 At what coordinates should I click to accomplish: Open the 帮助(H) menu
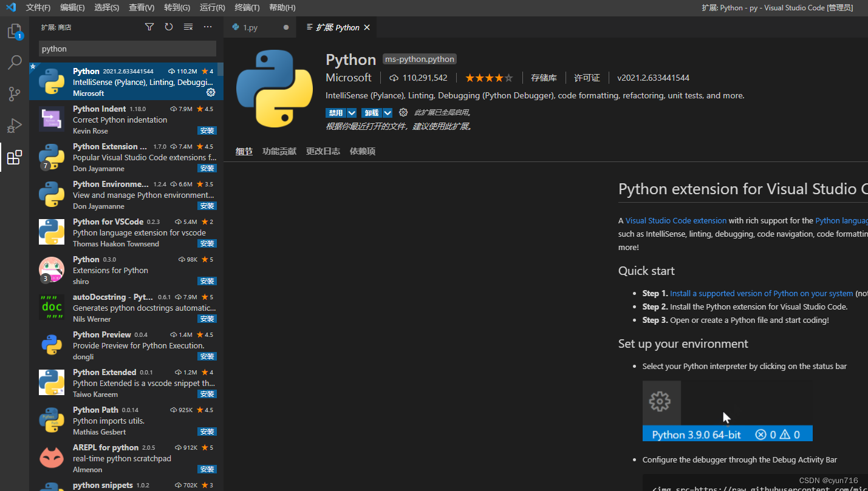pos(282,7)
